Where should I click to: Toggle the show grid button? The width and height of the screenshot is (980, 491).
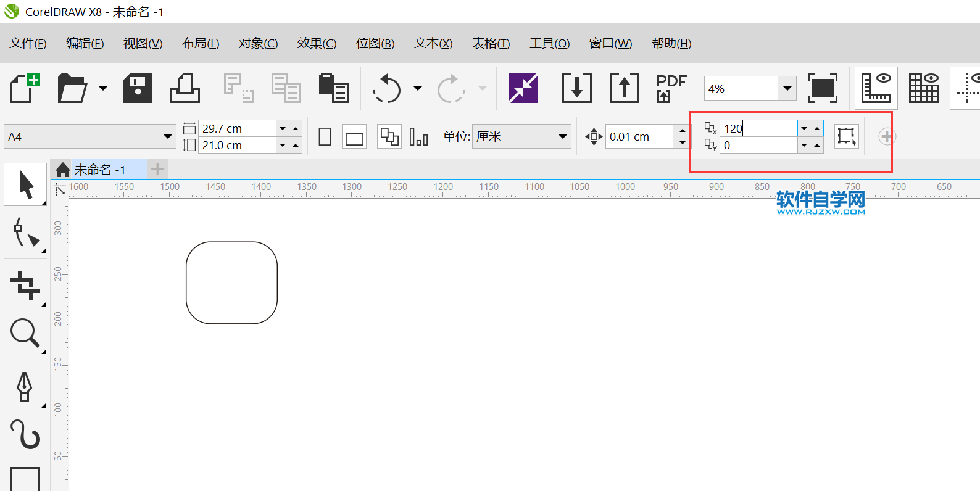(x=923, y=88)
